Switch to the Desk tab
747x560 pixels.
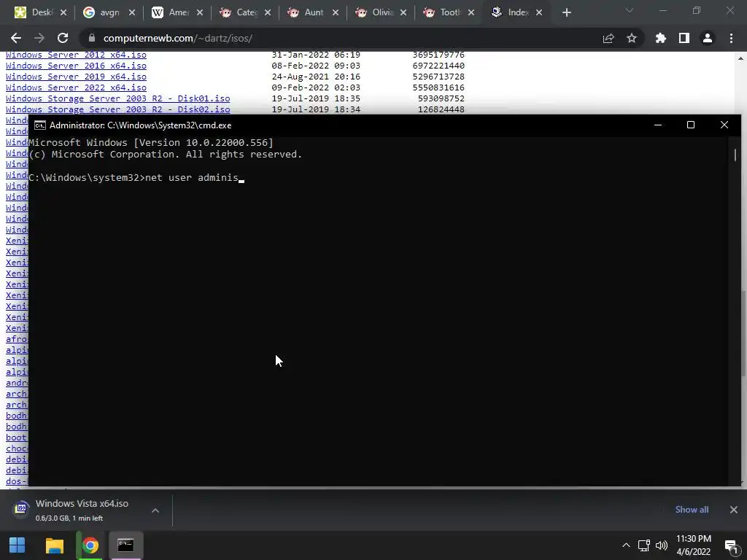point(41,12)
